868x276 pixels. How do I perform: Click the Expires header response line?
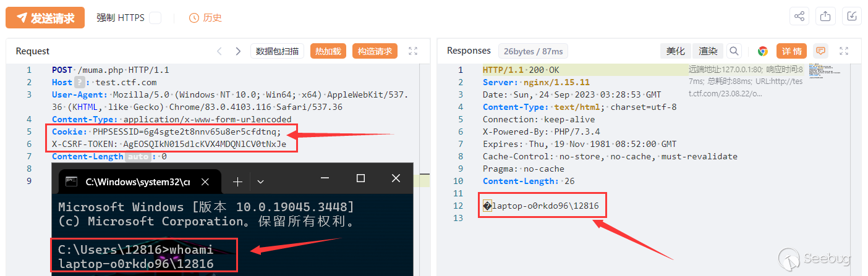pos(579,144)
